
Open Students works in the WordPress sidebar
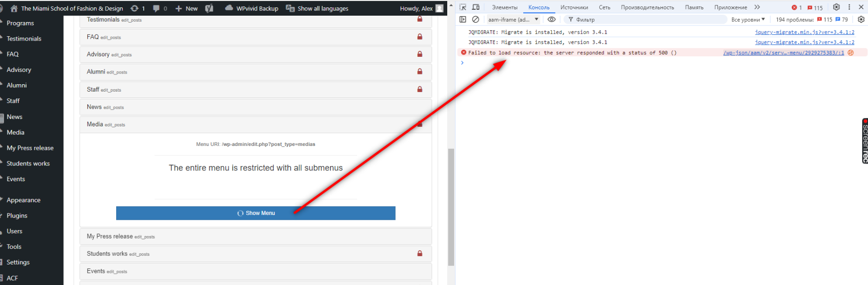tap(28, 164)
